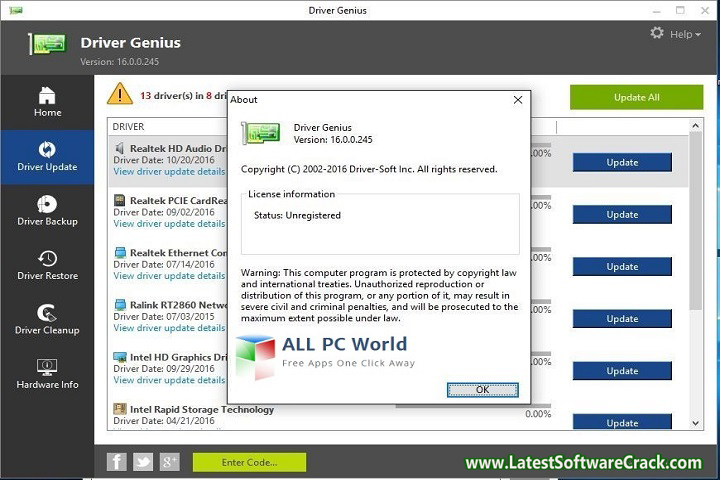Click the Twitter share icon
The width and height of the screenshot is (720, 480).
point(143,461)
